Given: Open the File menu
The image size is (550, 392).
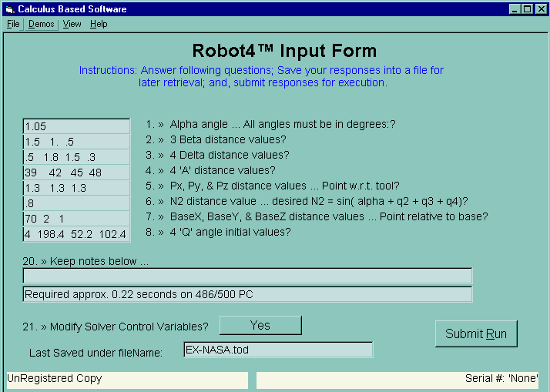Looking at the screenshot, I should click(13, 24).
